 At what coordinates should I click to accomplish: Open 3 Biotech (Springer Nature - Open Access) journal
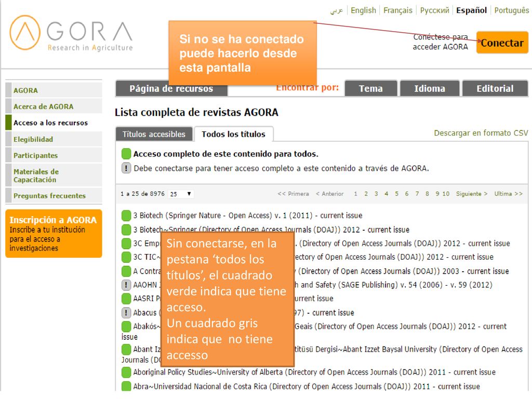coord(248,216)
